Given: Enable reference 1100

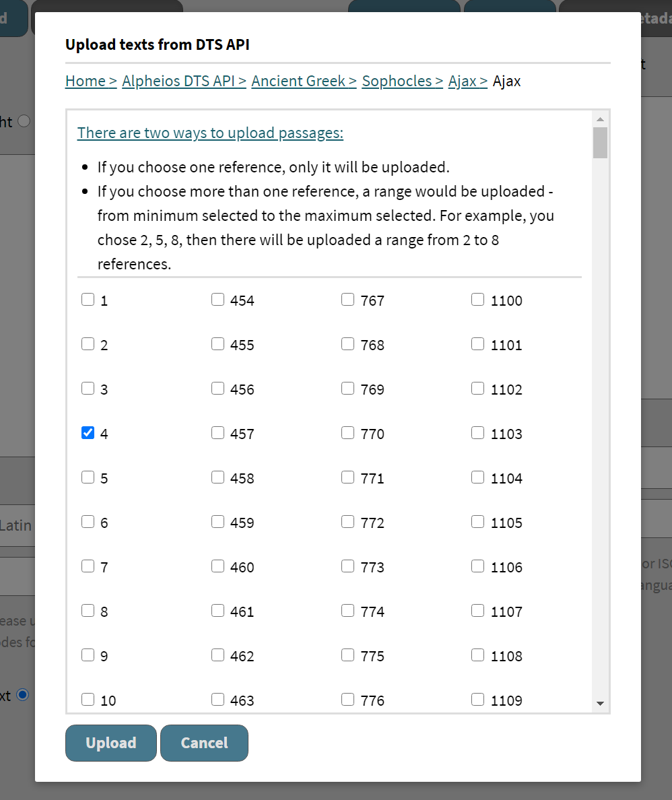Looking at the screenshot, I should point(477,300).
